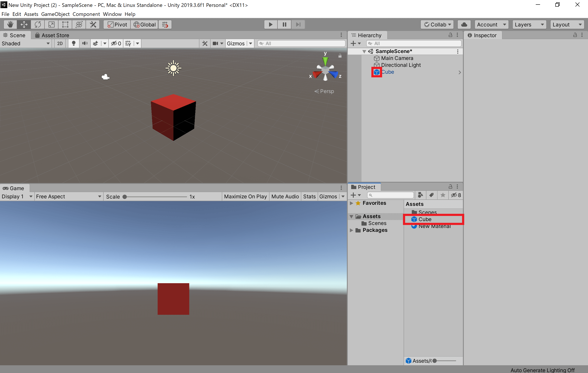Select the Cube in the Hierarchy
The image size is (588, 373).
pos(388,72)
